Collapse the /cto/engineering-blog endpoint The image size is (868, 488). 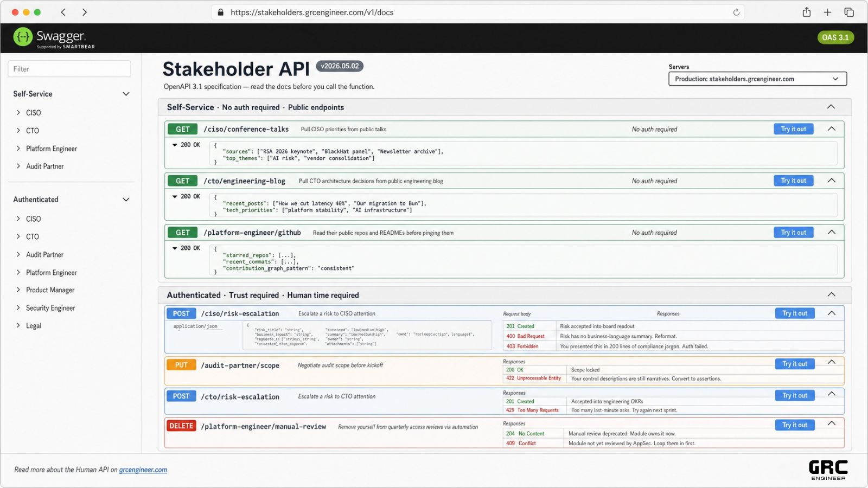click(831, 181)
